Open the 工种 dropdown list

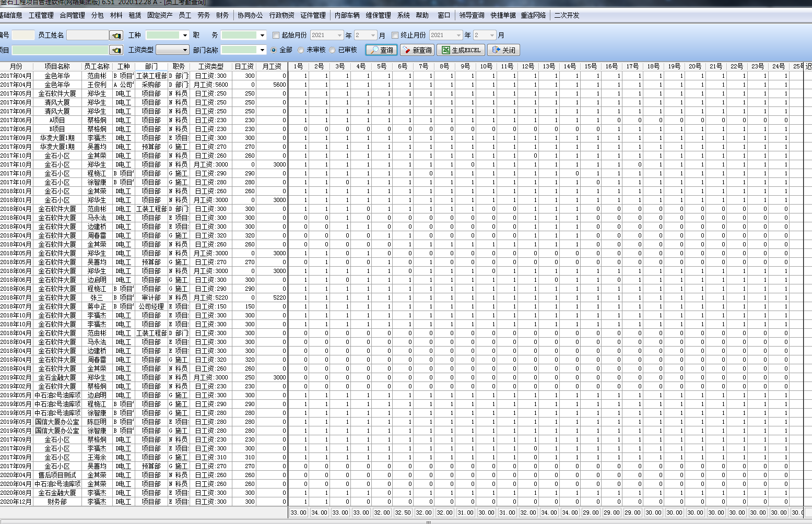[x=185, y=35]
